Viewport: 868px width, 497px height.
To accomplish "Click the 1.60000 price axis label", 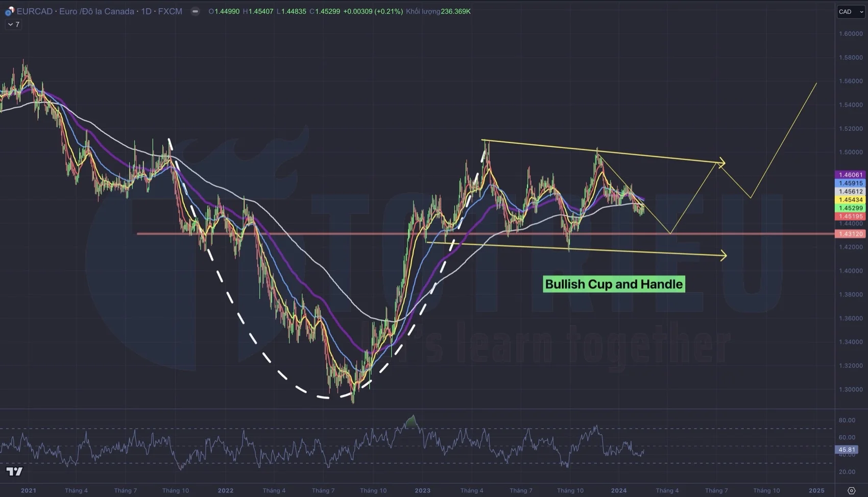I will click(x=851, y=34).
